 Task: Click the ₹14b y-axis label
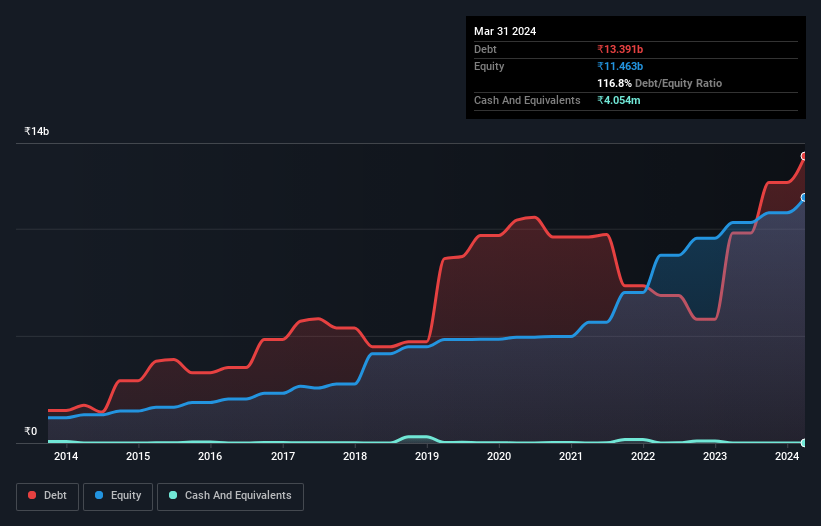click(37, 131)
